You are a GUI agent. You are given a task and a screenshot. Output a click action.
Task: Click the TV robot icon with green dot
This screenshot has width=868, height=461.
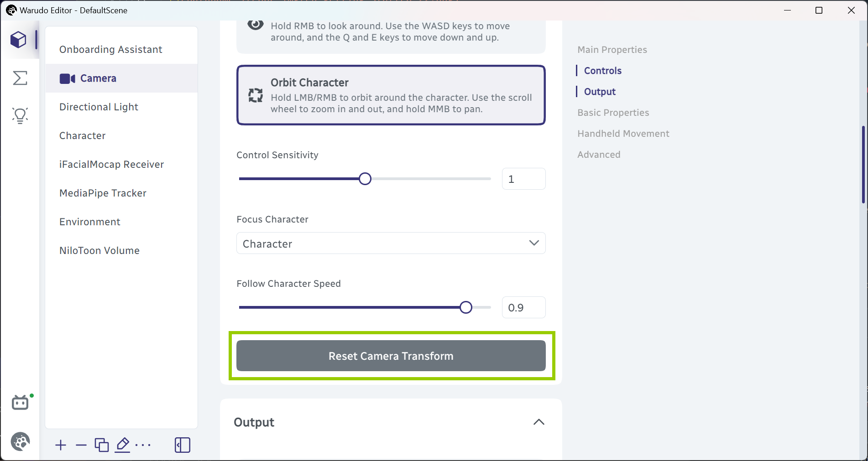(x=21, y=402)
